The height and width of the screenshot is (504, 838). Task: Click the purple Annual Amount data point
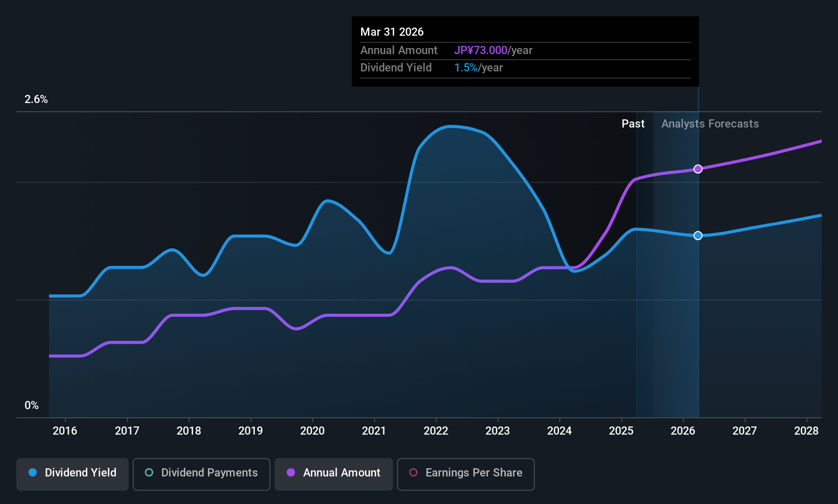698,169
